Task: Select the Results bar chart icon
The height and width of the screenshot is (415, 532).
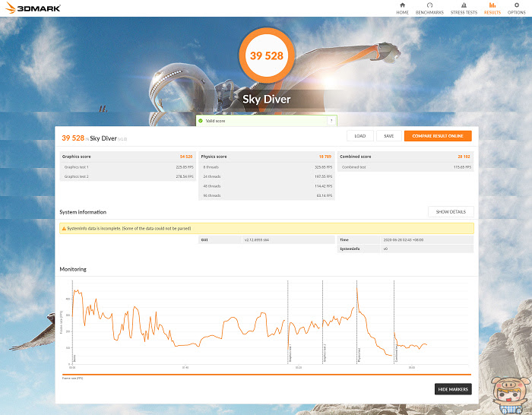Action: (492, 5)
